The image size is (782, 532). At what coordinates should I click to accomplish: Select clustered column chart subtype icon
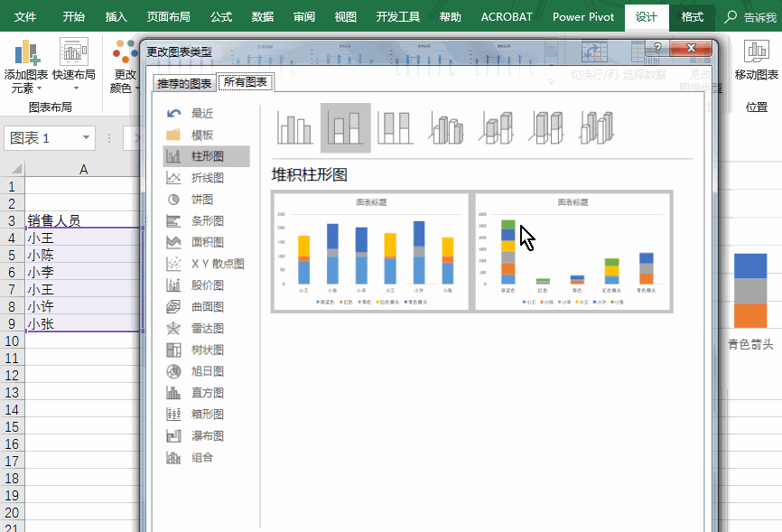294,127
